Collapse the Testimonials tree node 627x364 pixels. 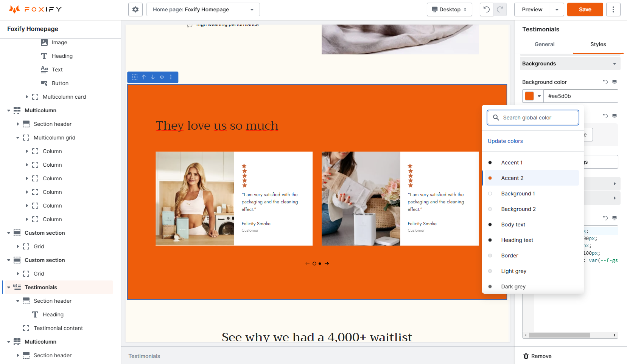tap(9, 287)
